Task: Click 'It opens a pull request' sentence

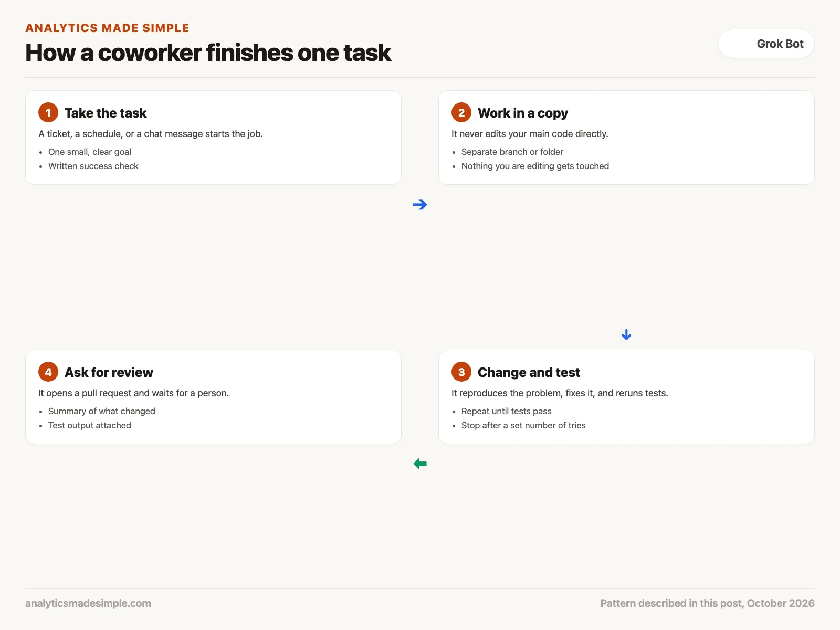Action: 133,393
